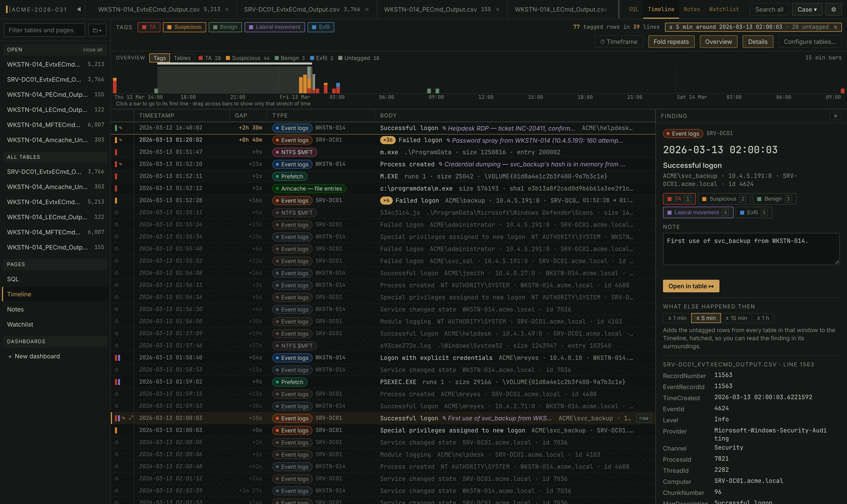Collapse the sidebar with the triangle arrow
Viewport: 847px width, 504px height.
click(79, 9)
